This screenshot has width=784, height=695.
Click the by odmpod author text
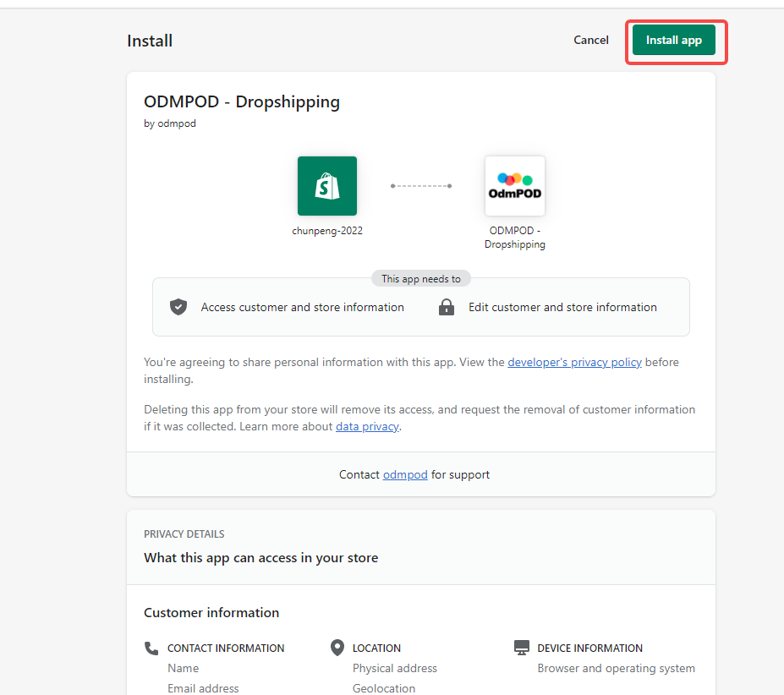(170, 123)
